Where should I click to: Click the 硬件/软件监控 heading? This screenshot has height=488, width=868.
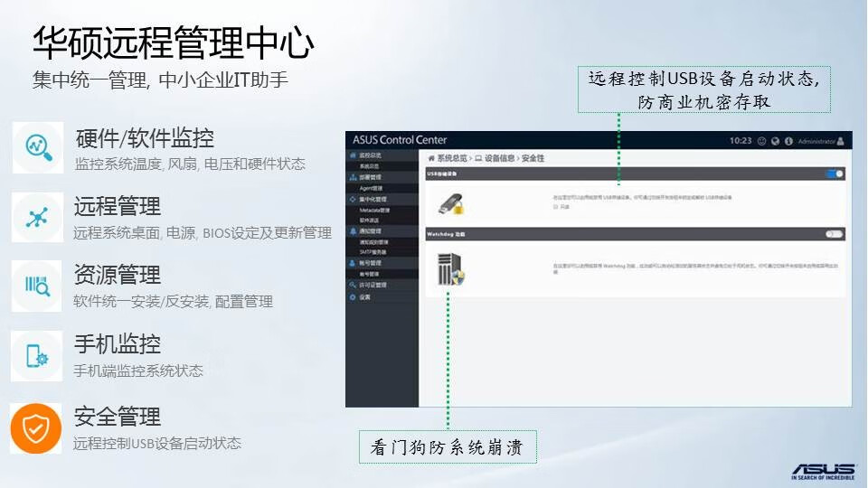(x=145, y=138)
